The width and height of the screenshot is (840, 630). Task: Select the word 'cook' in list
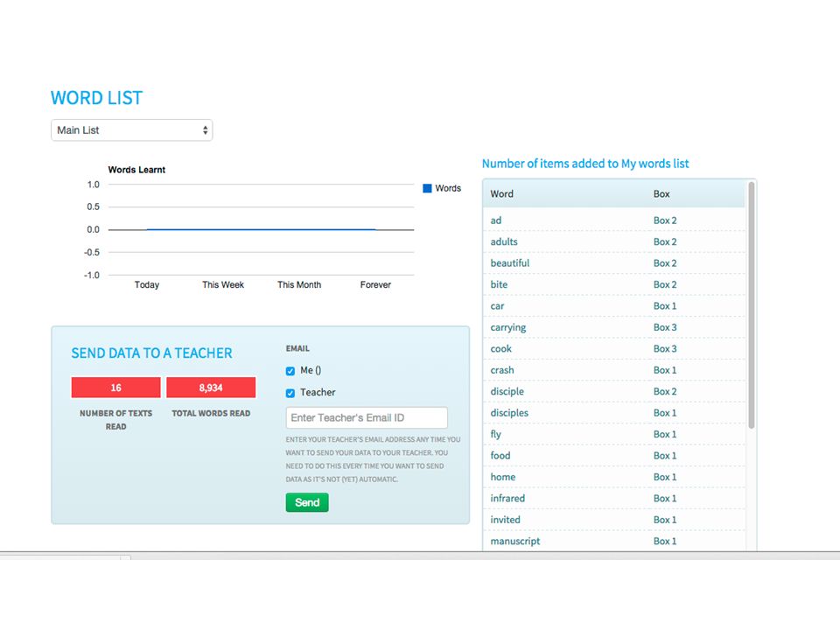click(500, 349)
